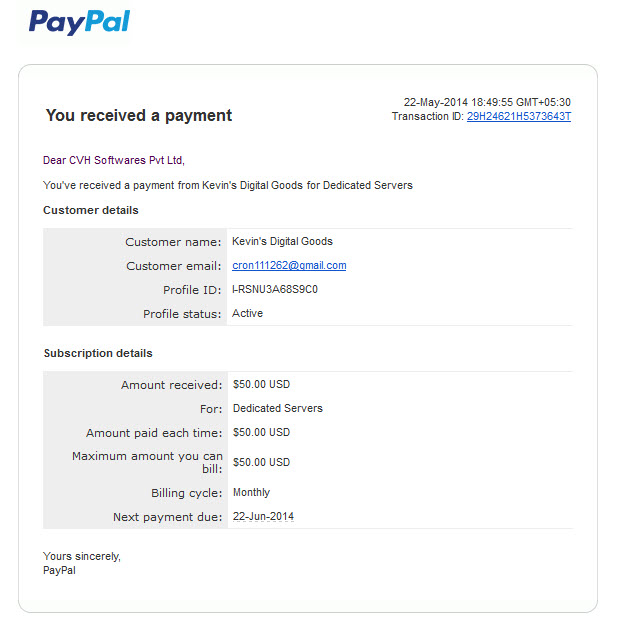Click the Maximum amount you can bill value

[261, 462]
